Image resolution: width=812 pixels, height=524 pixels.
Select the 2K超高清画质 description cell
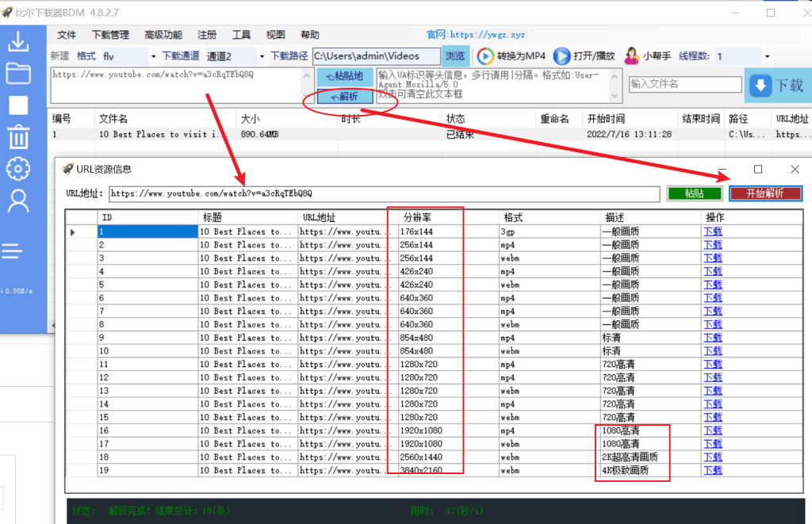(x=651, y=457)
